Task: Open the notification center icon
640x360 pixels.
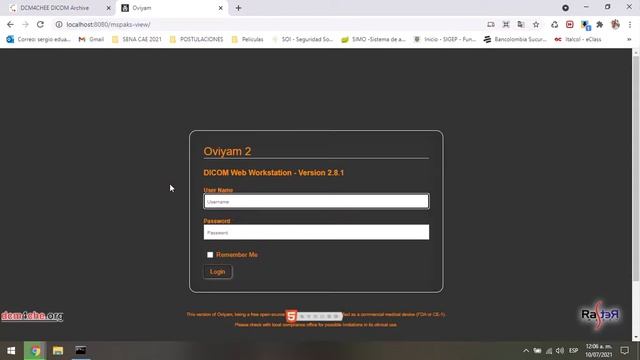Action: click(x=624, y=351)
